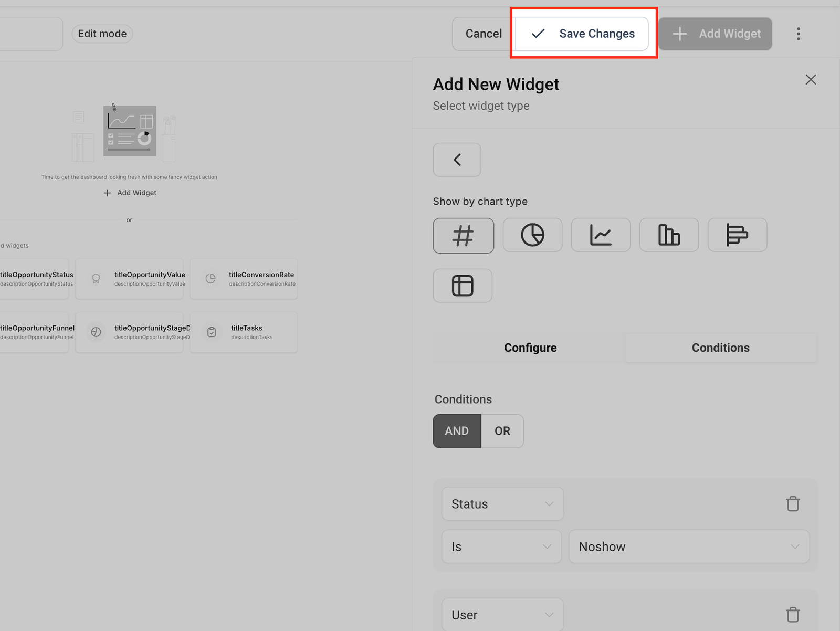Switch conditions operator to OR

502,431
